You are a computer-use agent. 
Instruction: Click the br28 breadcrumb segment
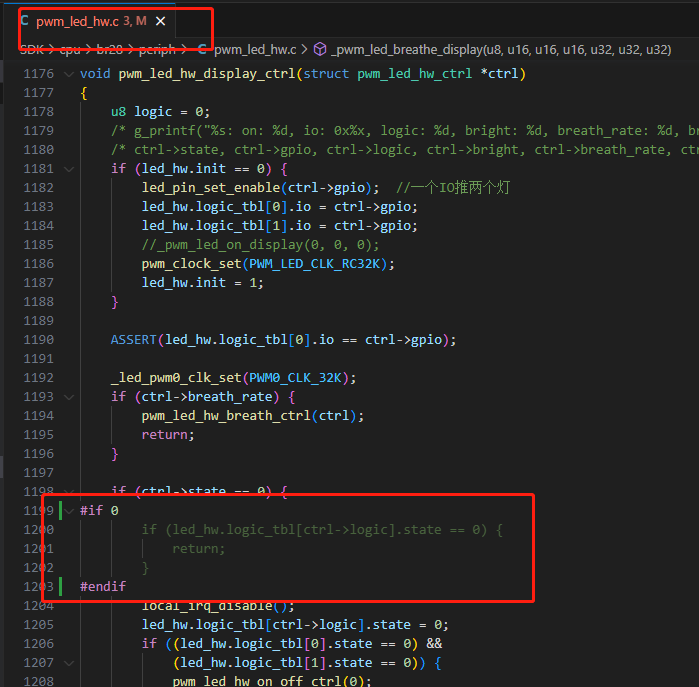point(110,49)
